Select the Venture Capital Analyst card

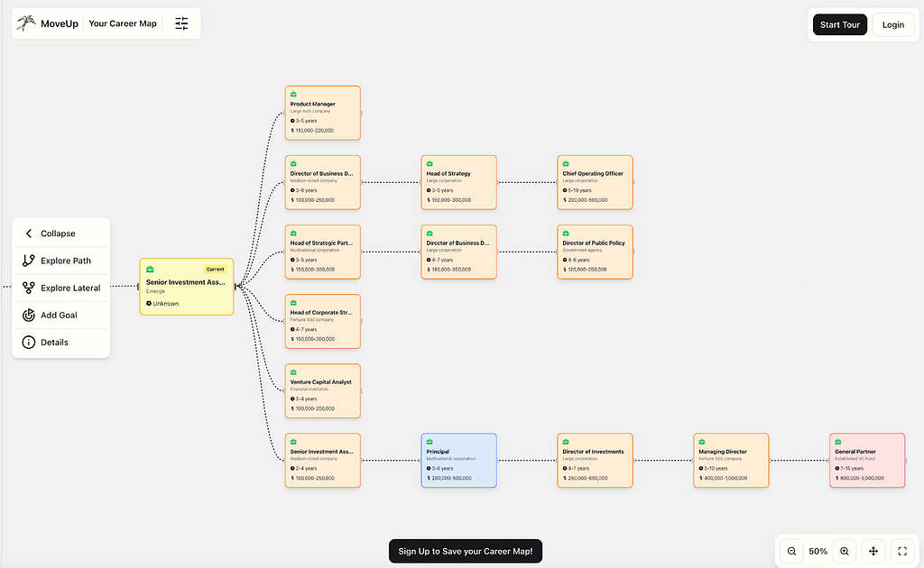(322, 390)
